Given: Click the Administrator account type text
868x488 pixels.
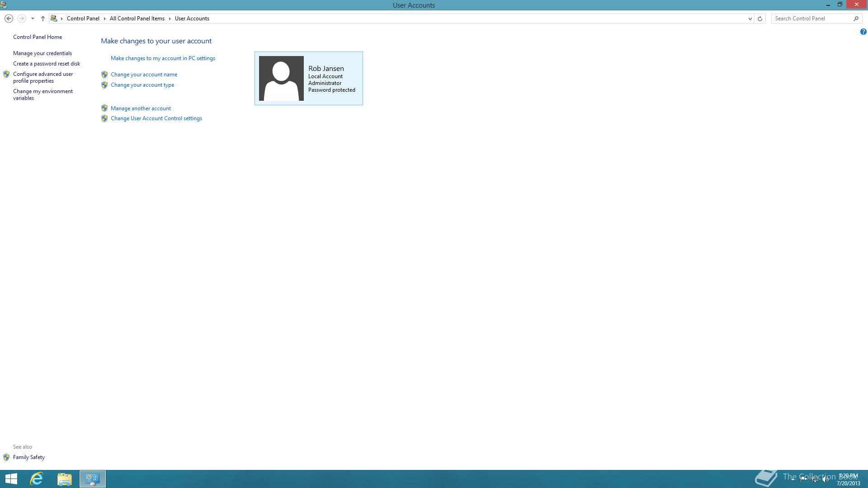Looking at the screenshot, I should click(325, 83).
